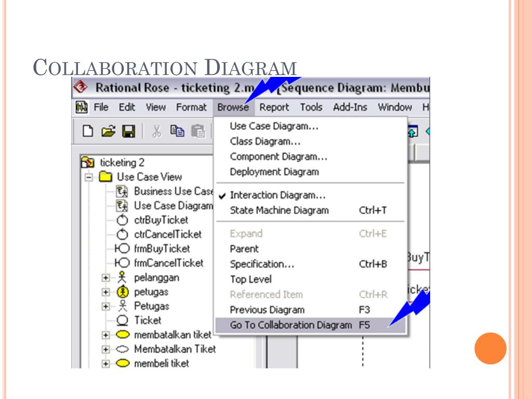Select the Ticket tree label

point(148,320)
